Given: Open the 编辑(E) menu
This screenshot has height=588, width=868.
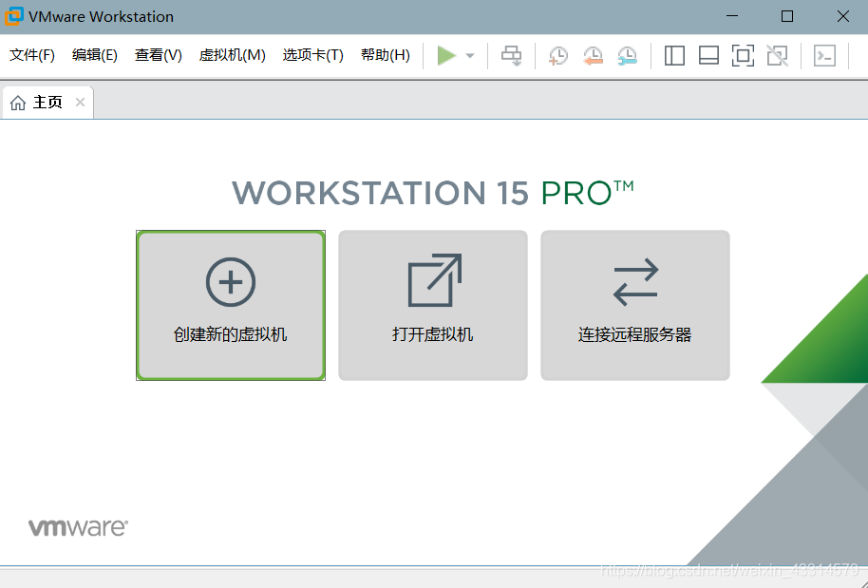Looking at the screenshot, I should [x=95, y=55].
